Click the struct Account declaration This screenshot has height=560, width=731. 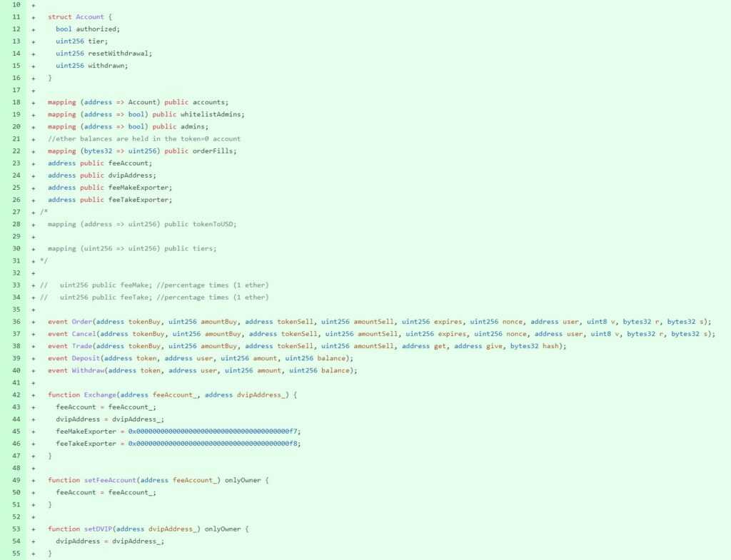[80, 16]
